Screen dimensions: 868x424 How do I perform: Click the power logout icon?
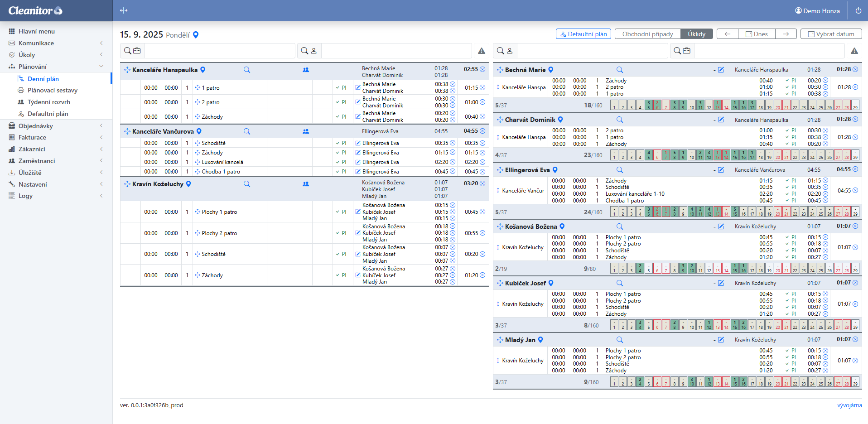click(x=858, y=10)
